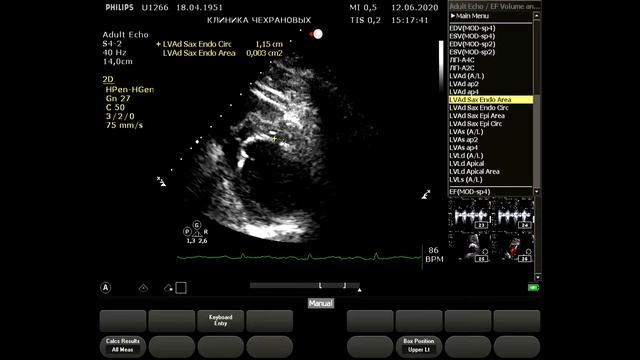Select LVLd (A/L) measurement
640x360 pixels.
466,156
